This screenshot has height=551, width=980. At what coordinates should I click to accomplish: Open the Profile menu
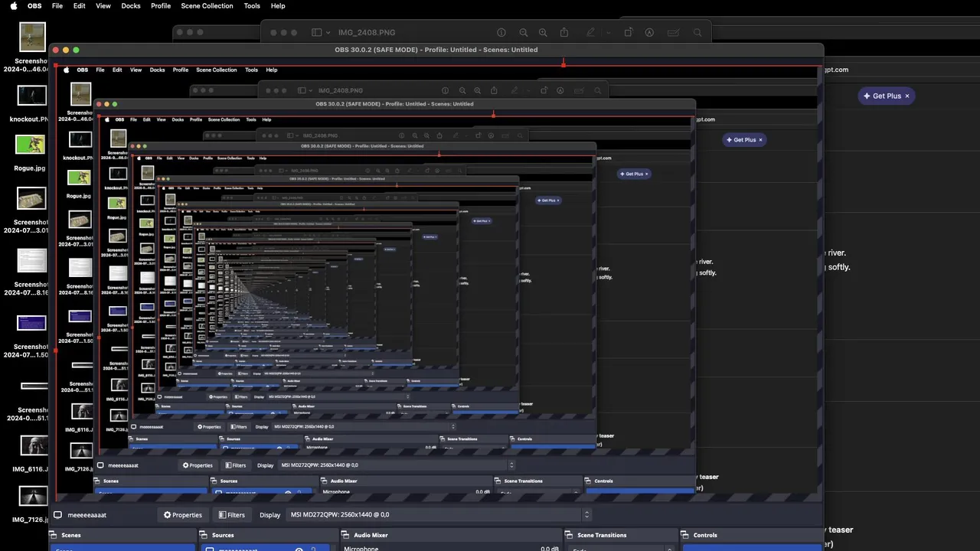[x=161, y=5]
